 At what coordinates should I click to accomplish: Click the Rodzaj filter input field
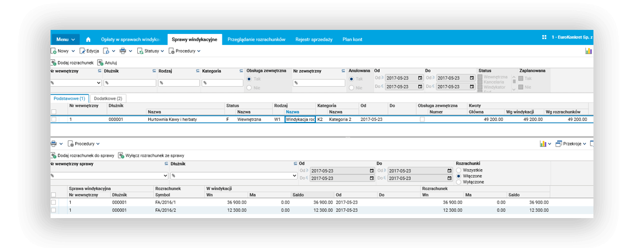(x=179, y=83)
